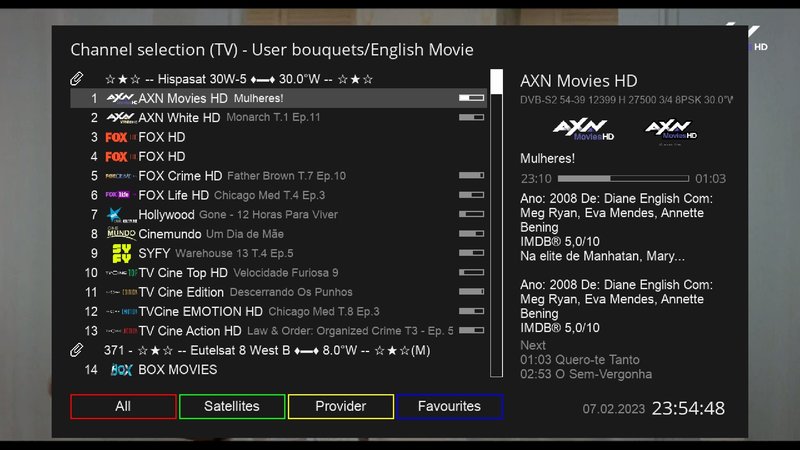The height and width of the screenshot is (450, 800).
Task: Click the FOX Life HD channel logo
Action: [120, 195]
